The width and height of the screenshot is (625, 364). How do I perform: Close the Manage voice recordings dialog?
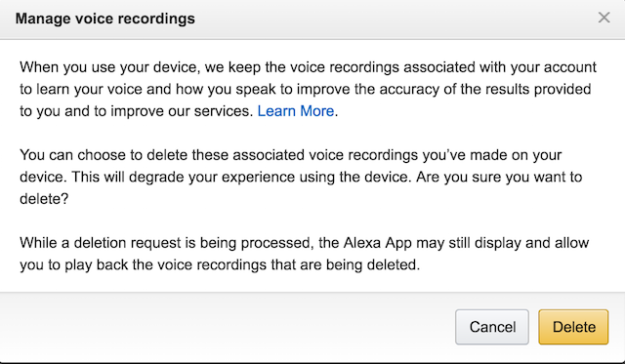pyautogui.click(x=604, y=18)
